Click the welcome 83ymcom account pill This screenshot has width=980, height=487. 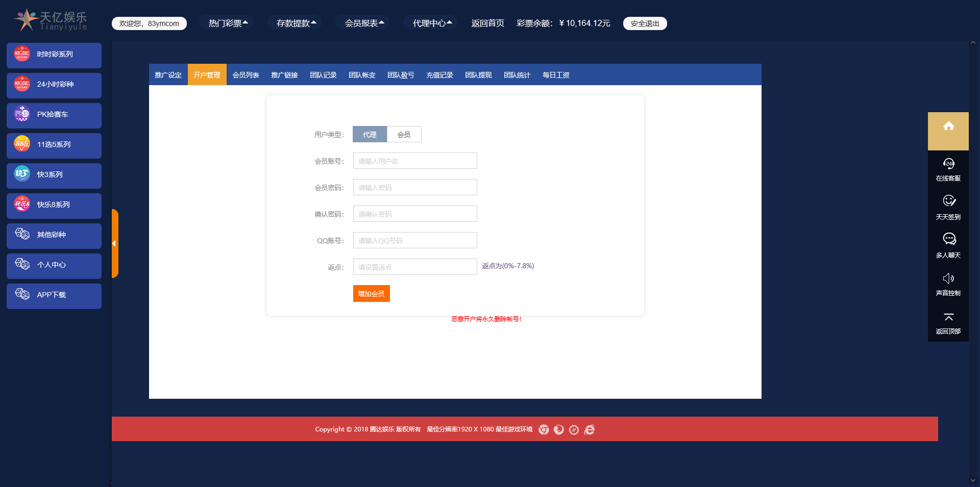(x=149, y=23)
